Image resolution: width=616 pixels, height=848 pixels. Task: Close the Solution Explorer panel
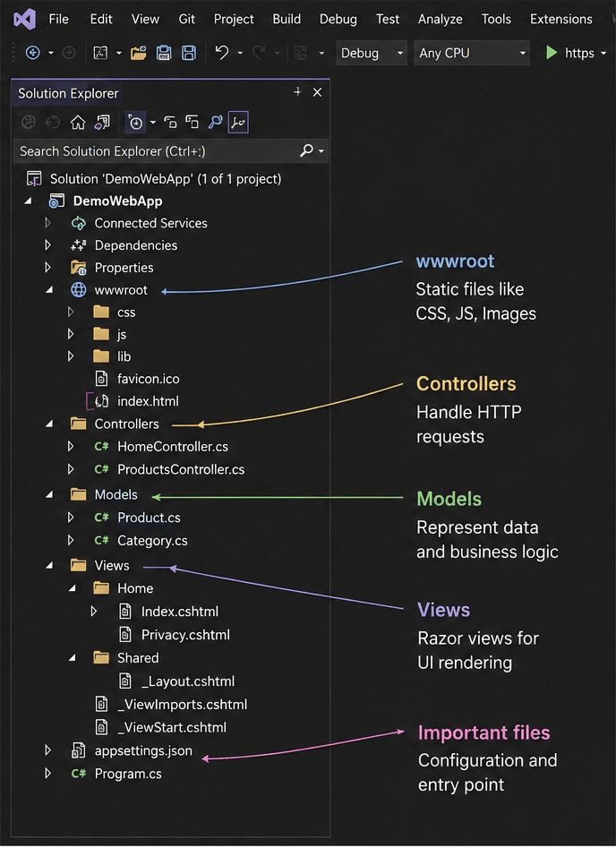click(318, 92)
